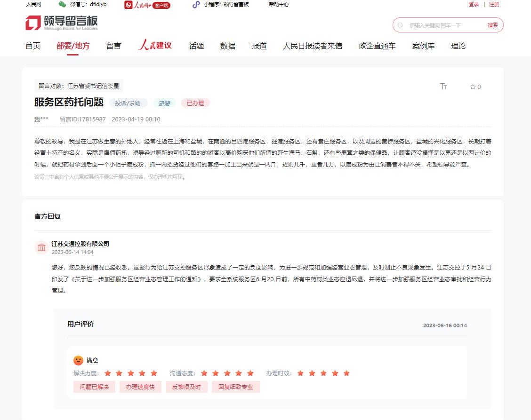This screenshot has height=420, width=531.
Task: Click the 人民建议 calligraphy logo tab
Action: pos(155,46)
